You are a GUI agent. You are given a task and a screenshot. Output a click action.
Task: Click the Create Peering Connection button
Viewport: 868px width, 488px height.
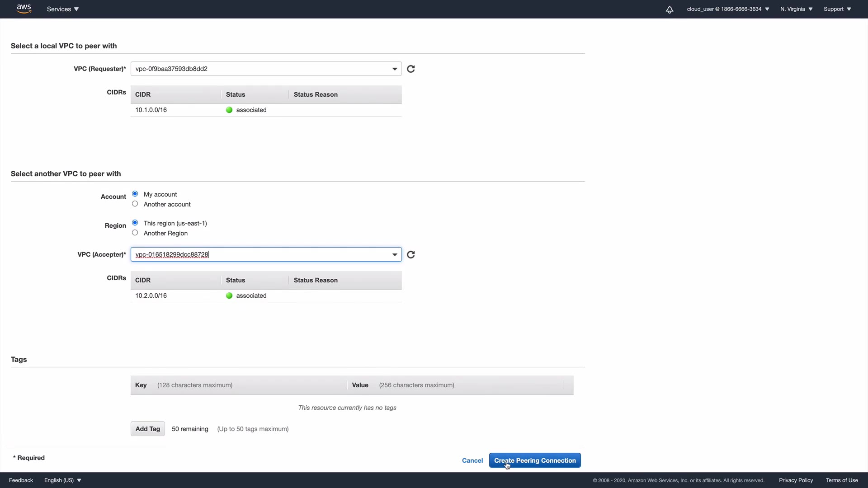pos(535,460)
